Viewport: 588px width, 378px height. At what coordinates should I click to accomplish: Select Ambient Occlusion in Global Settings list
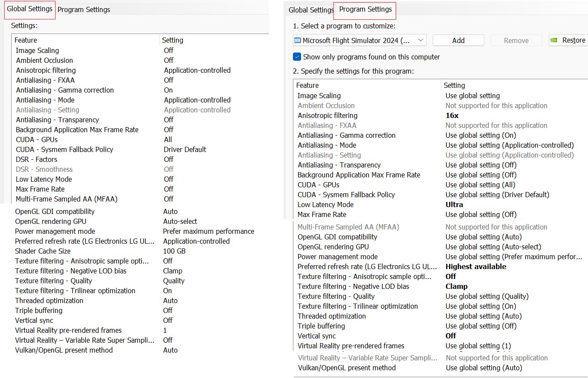pos(44,60)
